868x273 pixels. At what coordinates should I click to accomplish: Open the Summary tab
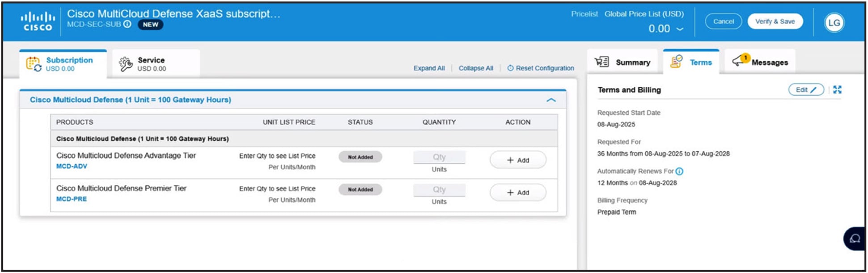tap(622, 62)
